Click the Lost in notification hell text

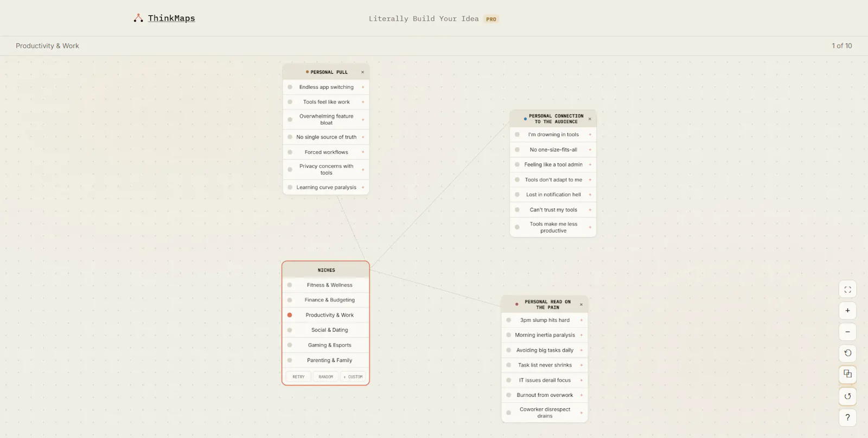553,195
